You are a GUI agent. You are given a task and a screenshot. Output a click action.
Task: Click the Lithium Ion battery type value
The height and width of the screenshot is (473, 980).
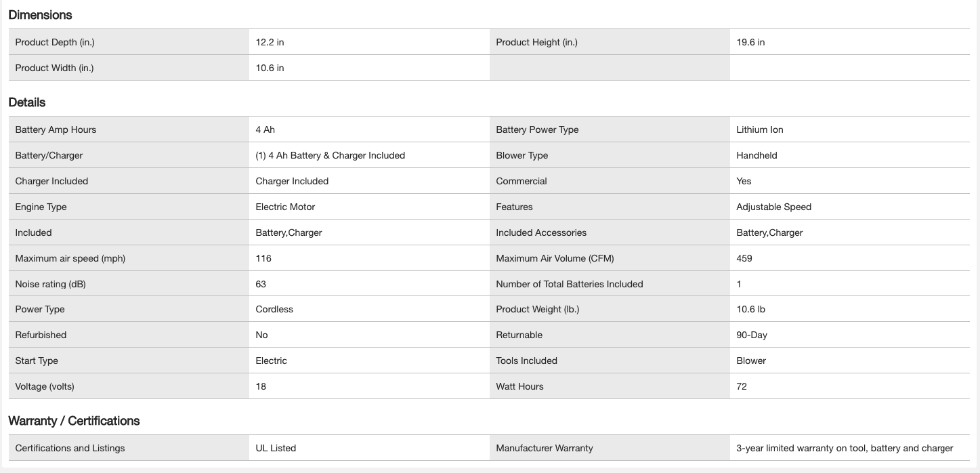pos(759,129)
